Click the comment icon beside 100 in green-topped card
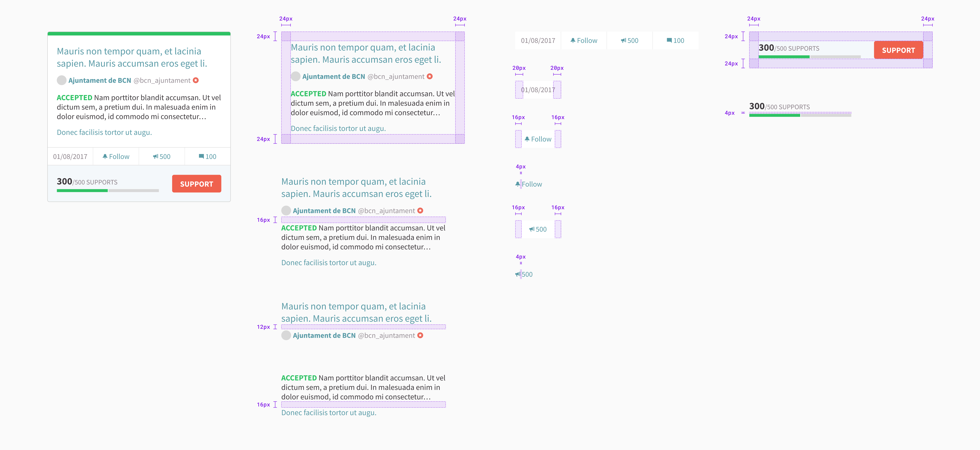Image resolution: width=980 pixels, height=450 pixels. coord(201,156)
